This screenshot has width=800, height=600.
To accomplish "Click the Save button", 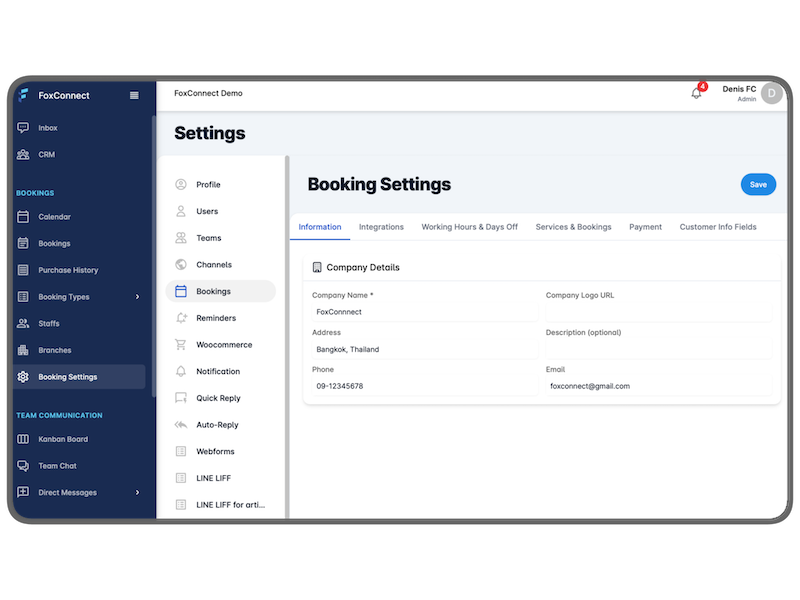I will [758, 184].
